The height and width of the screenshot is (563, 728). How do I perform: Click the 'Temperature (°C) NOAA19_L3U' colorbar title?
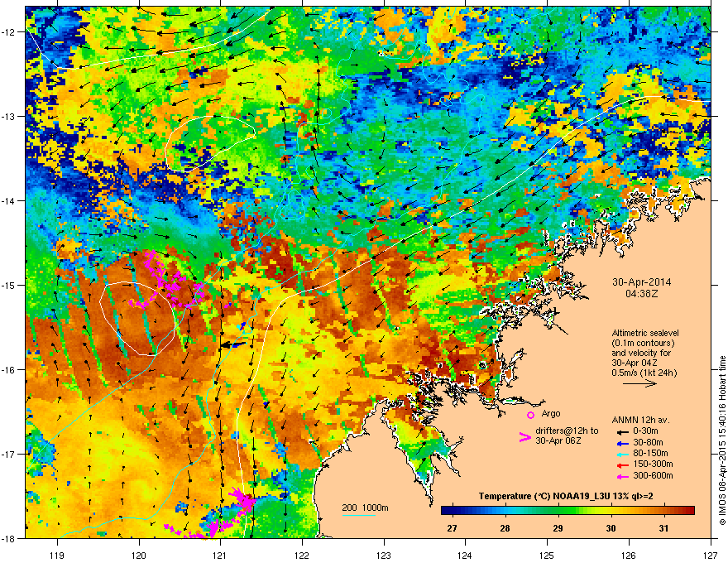[x=543, y=496]
